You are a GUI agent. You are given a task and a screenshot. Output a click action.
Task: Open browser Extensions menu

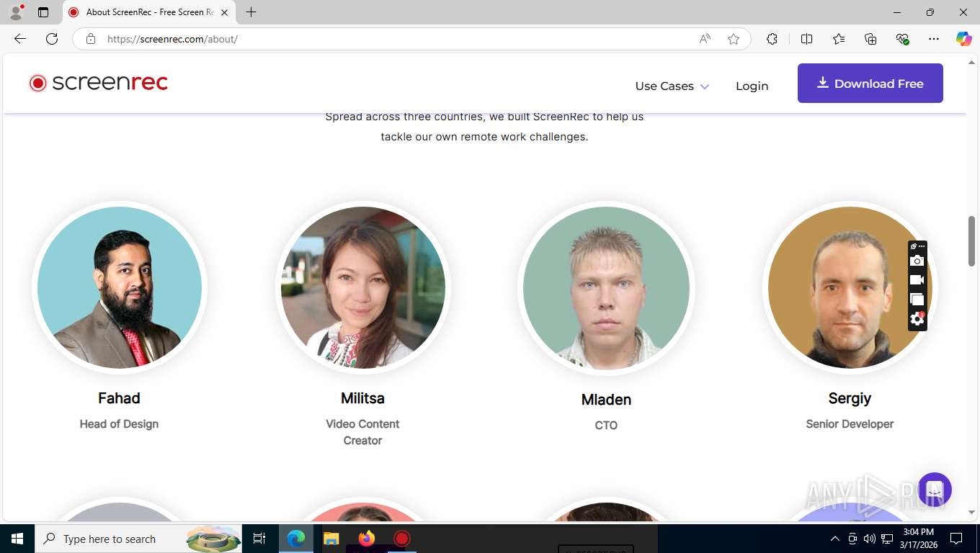[772, 39]
